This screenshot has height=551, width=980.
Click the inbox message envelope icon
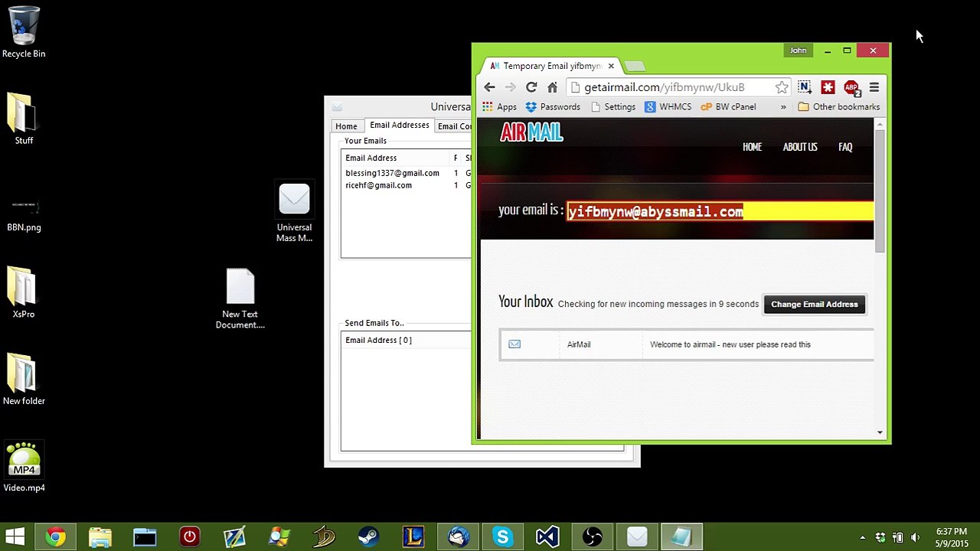click(x=514, y=344)
